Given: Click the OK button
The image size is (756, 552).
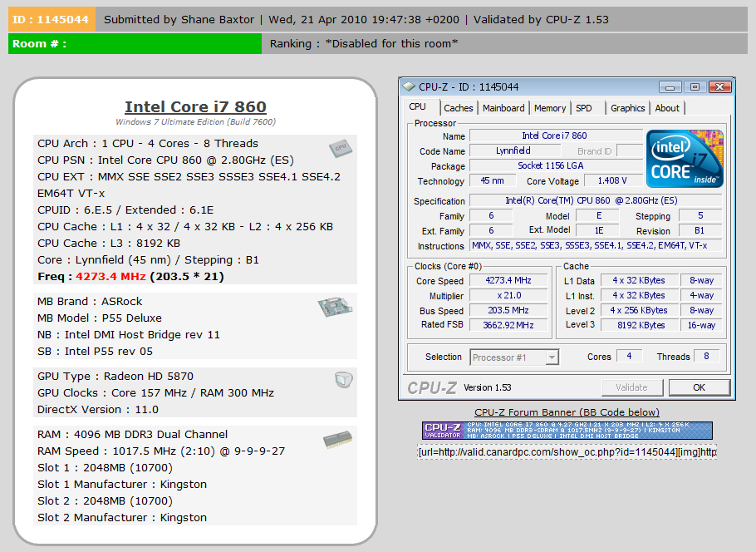Looking at the screenshot, I should [x=700, y=387].
